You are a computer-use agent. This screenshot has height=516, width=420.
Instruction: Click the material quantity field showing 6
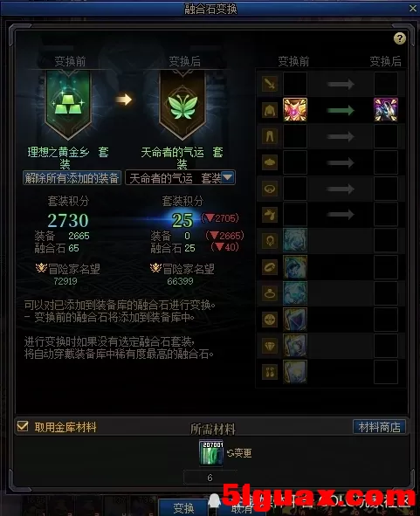(210, 478)
